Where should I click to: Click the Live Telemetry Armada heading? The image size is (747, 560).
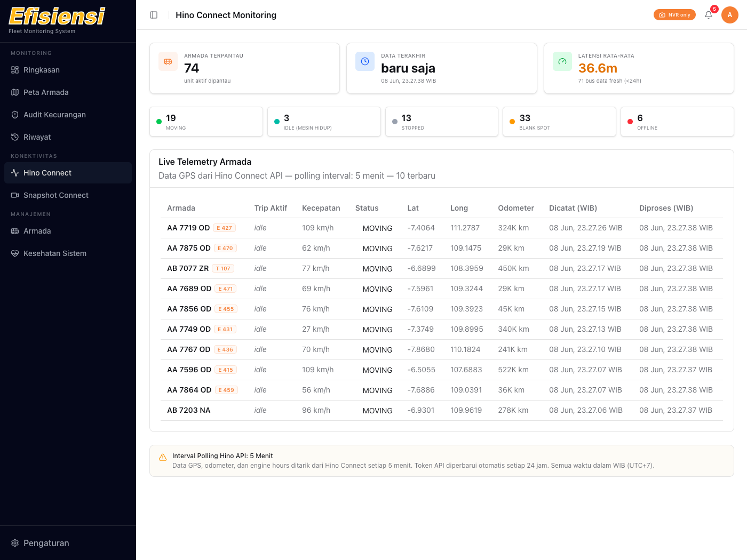pos(205,162)
